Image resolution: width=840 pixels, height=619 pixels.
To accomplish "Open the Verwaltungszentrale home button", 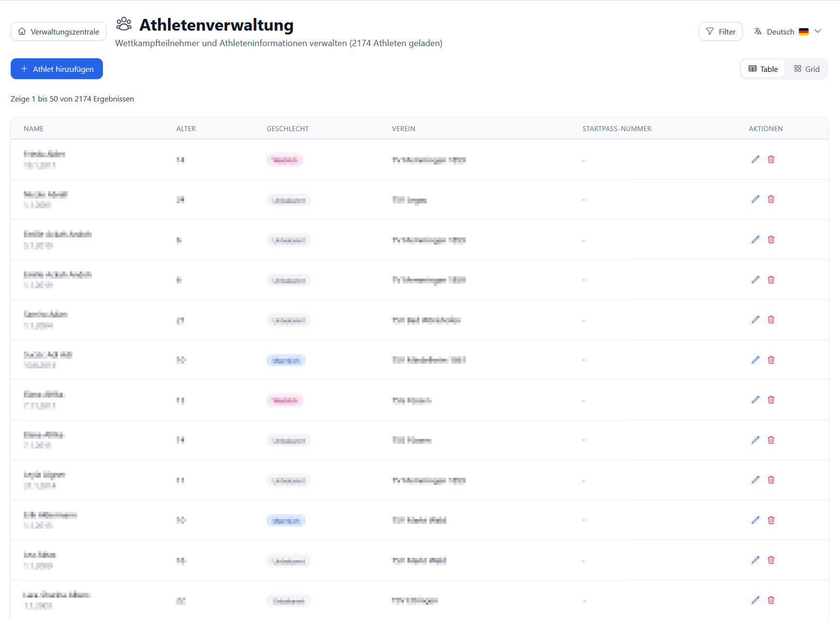I will [x=58, y=32].
